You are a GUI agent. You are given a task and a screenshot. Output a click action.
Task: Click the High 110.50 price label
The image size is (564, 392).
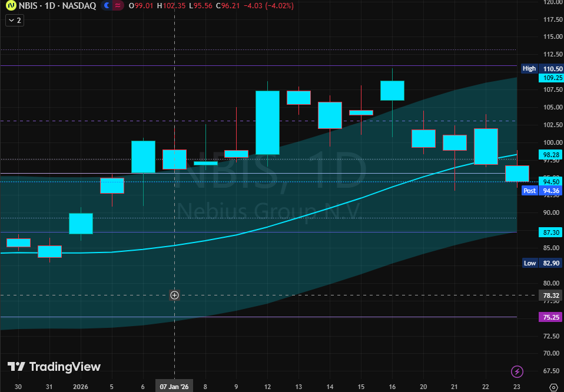(x=542, y=68)
